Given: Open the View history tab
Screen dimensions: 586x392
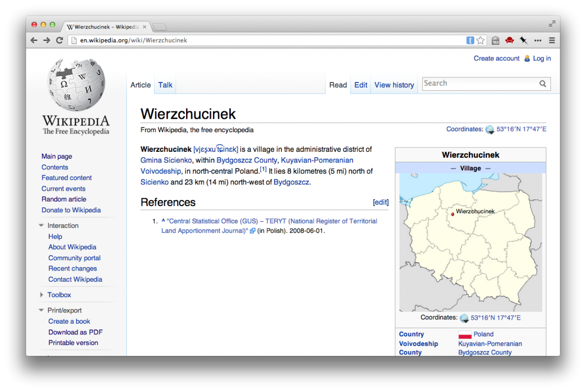Looking at the screenshot, I should 394,85.
